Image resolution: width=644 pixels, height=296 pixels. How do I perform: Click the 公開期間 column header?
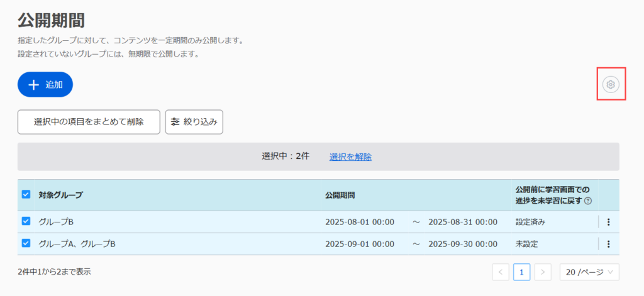[x=340, y=195]
